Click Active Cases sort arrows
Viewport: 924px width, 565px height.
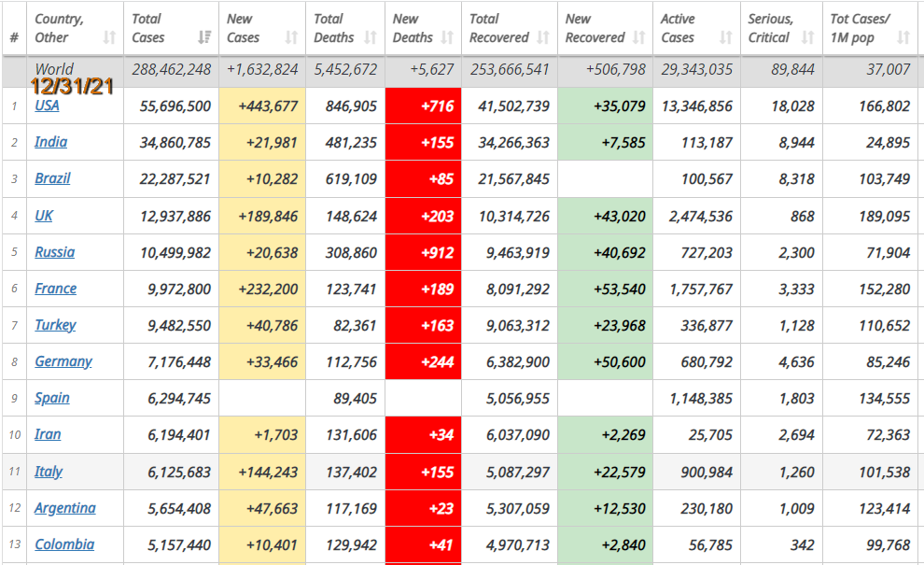tap(726, 37)
